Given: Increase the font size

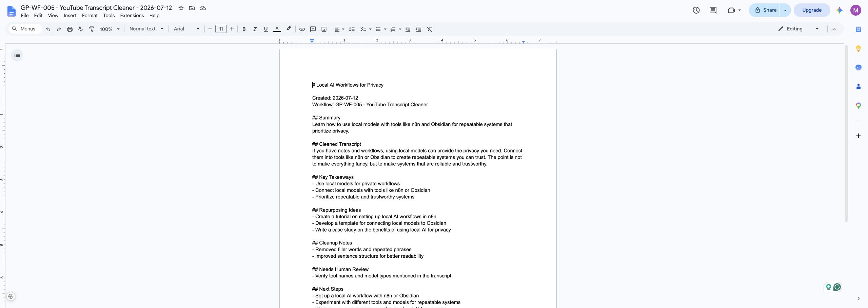Looking at the screenshot, I should [232, 29].
